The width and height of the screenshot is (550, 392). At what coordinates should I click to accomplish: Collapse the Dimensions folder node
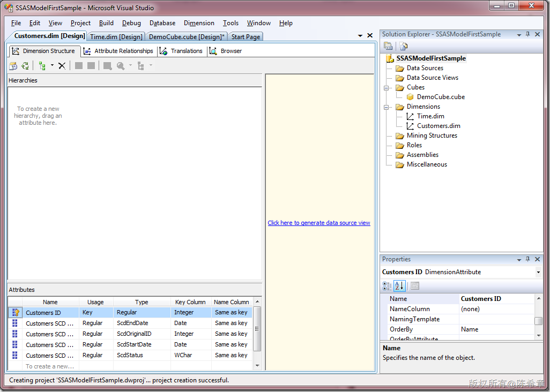pyautogui.click(x=386, y=107)
